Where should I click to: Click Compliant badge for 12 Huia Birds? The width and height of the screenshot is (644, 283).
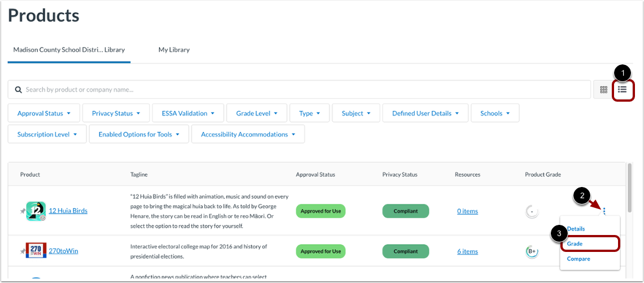point(406,211)
